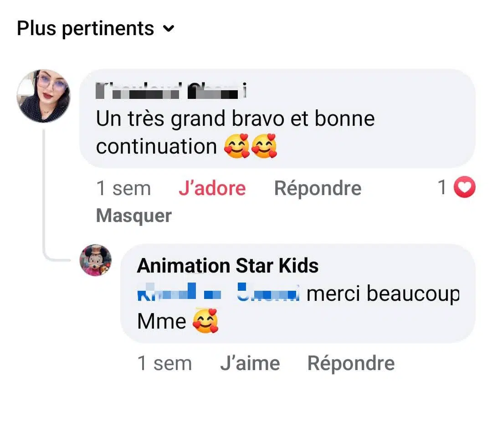Viewport: 492px width, 448px height.
Task: Click the '1 sem' timestamp of the reply
Action: [x=164, y=363]
